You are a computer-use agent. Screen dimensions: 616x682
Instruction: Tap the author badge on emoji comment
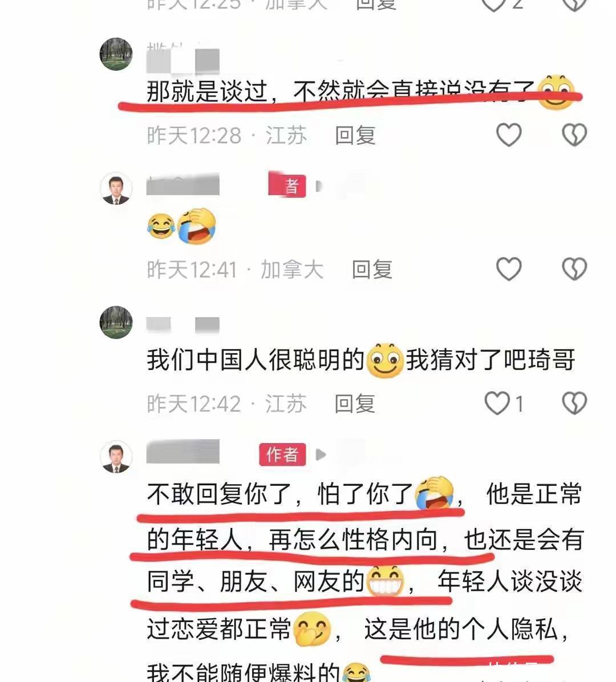point(287,185)
